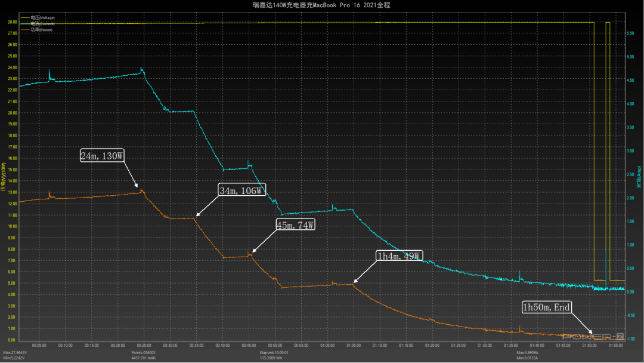This screenshot has height=363, width=644.
Task: Select the 电压(Voltage) legend entry
Action: (x=38, y=18)
